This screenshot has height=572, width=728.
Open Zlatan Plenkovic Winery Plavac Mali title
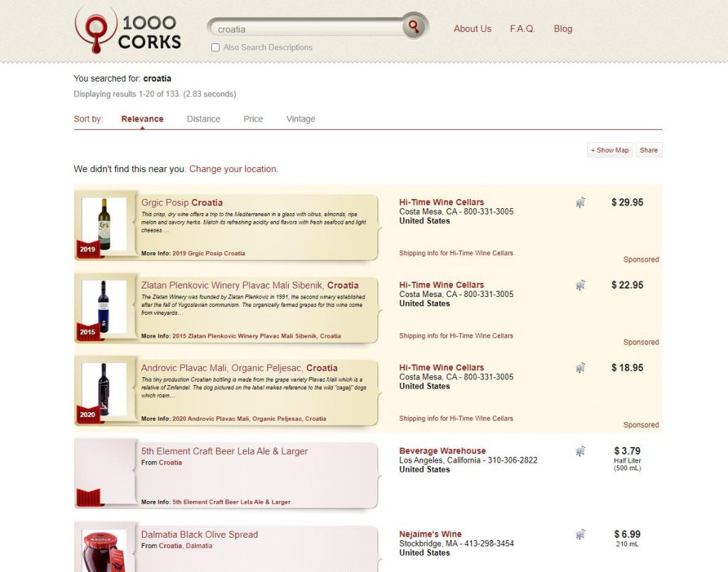pos(250,286)
